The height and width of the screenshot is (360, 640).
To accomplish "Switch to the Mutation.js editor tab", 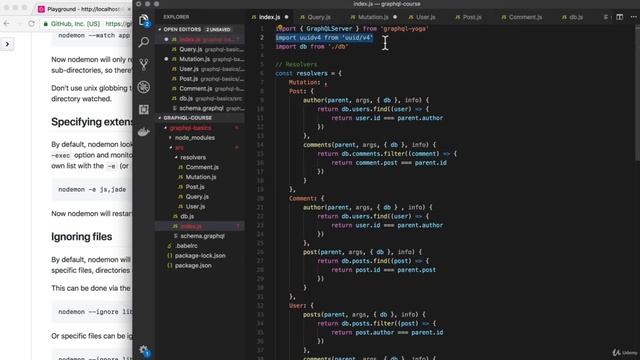I will tap(373, 17).
